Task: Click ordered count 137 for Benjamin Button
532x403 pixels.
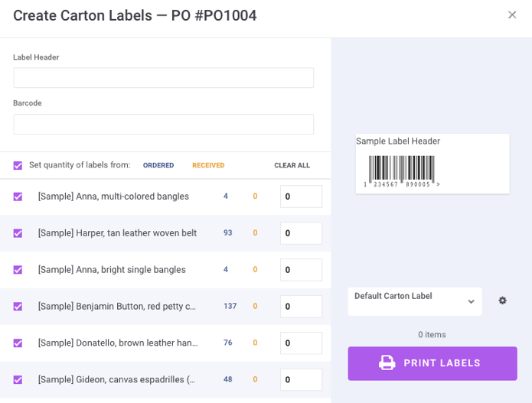Action: point(230,306)
